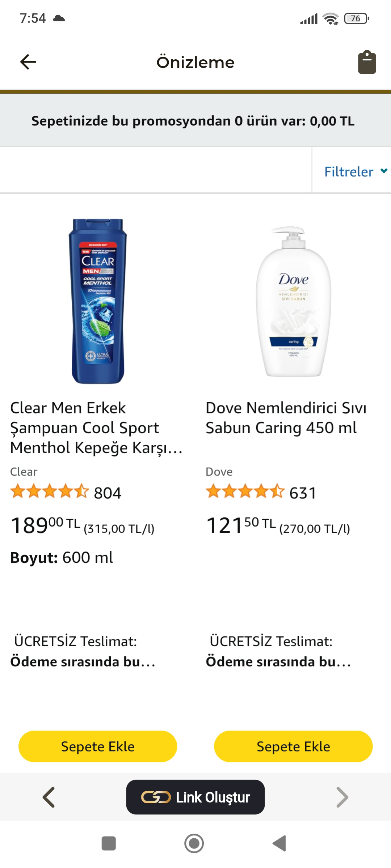View Dove soap 631 reviews rating
Viewport: 391px width, 868px height.
pos(261,492)
